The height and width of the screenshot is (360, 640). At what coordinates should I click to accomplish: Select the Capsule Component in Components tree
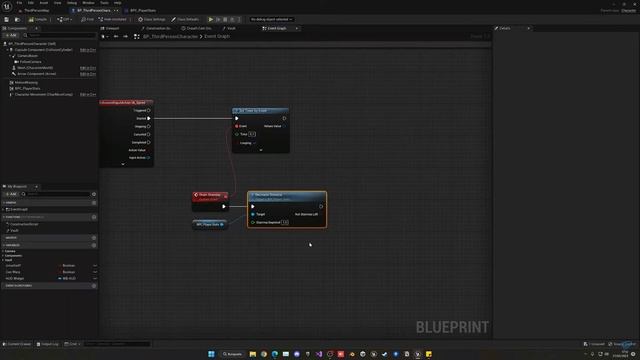coord(44,50)
